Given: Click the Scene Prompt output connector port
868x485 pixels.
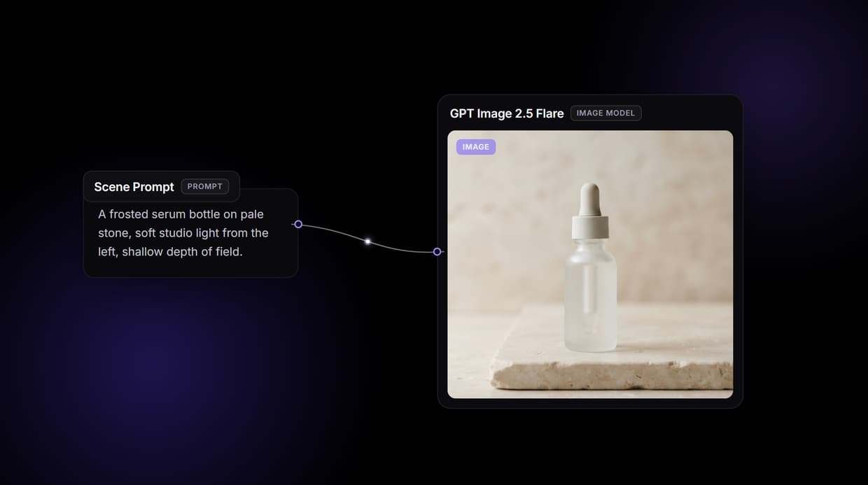Looking at the screenshot, I should pyautogui.click(x=298, y=224).
